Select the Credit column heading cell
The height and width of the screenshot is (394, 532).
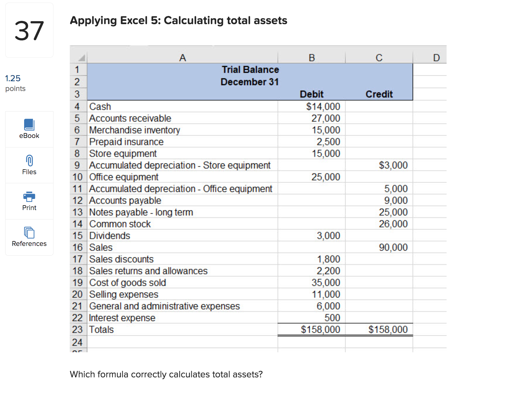[379, 94]
